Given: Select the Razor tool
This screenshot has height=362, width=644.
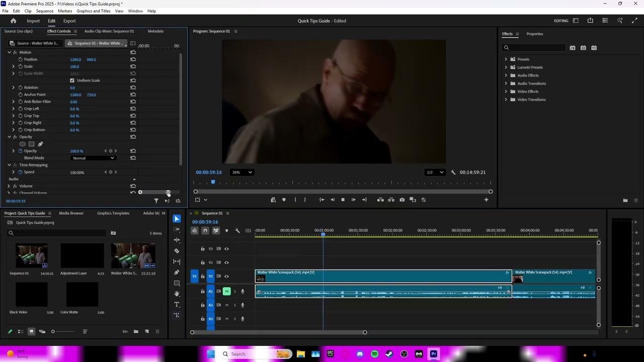Looking at the screenshot, I should [x=177, y=250].
